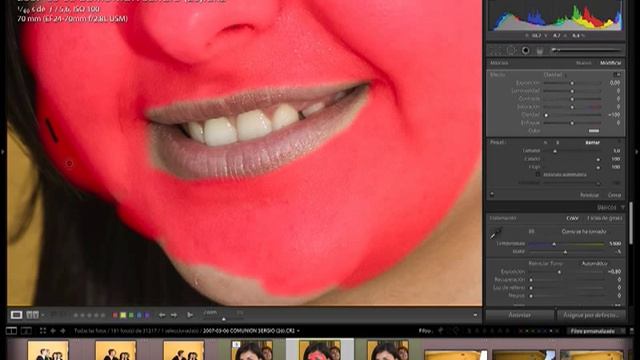640x360 pixels.
Task: Select the selected masked-face filmstrip thumbnail
Action: tap(320, 350)
